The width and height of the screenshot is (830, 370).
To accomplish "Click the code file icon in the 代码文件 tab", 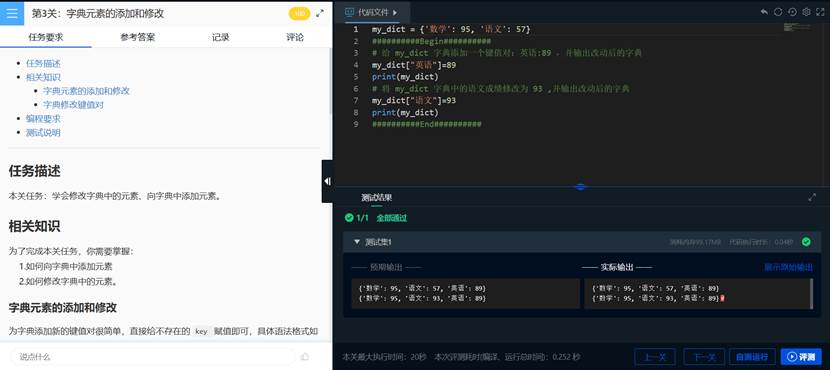I will pos(349,12).
